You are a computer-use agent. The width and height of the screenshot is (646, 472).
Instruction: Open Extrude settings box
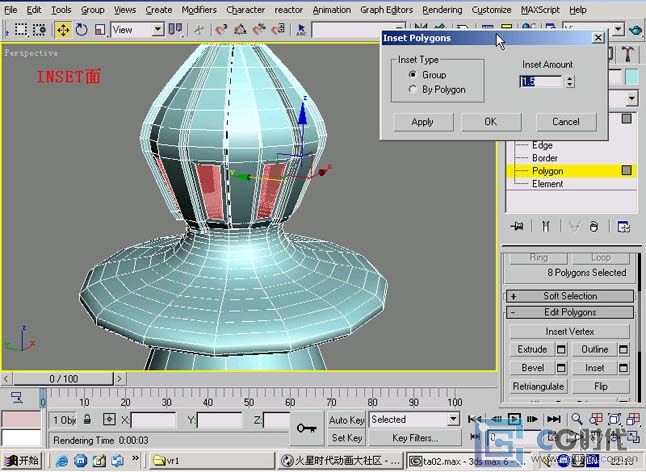tap(561, 349)
